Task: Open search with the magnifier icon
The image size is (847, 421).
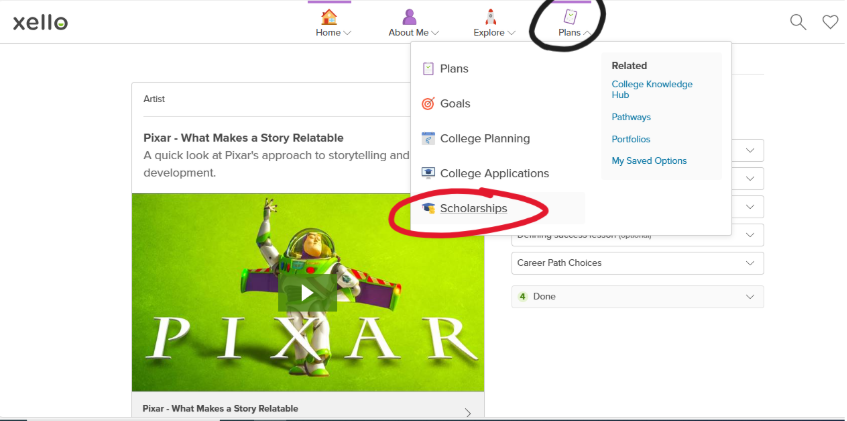Action: tap(797, 22)
